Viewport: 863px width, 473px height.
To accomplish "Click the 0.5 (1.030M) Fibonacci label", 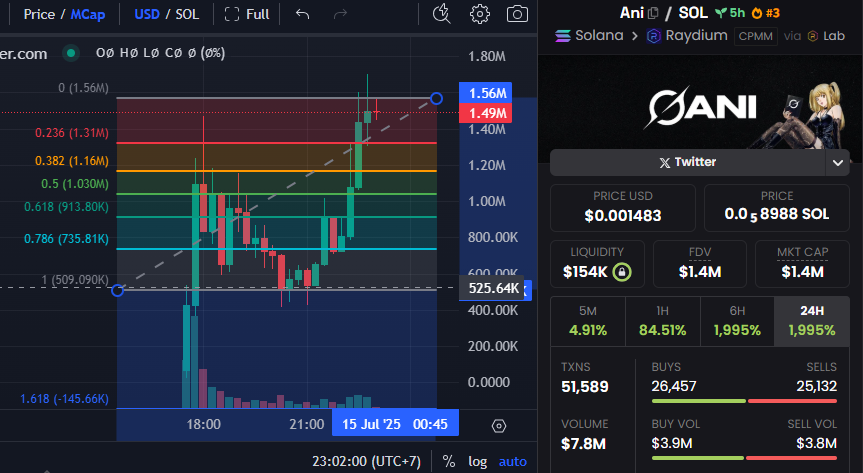I will pos(75,184).
